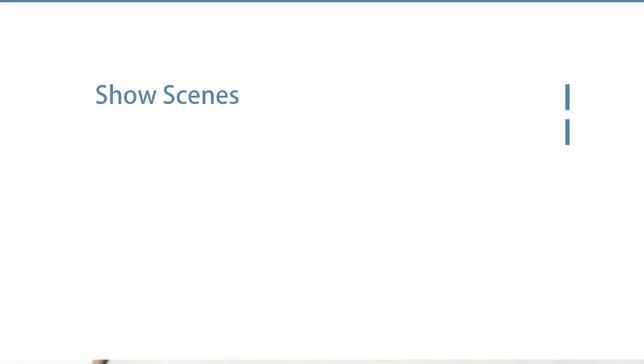Select the lower blue vertical bar
The image size is (644, 364).
point(567,133)
